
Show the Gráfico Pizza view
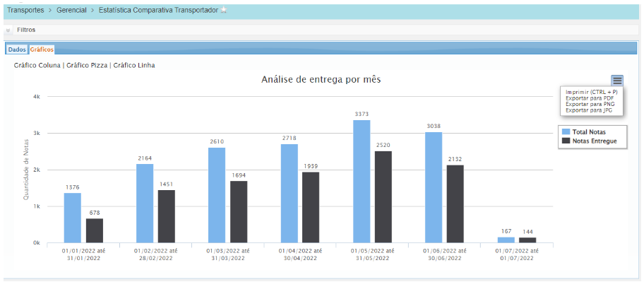click(x=87, y=65)
